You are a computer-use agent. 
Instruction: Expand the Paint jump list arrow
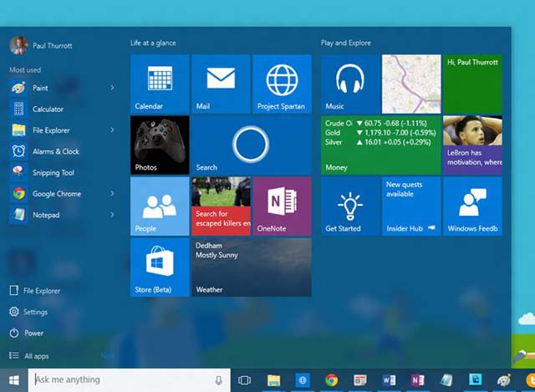[x=112, y=88]
